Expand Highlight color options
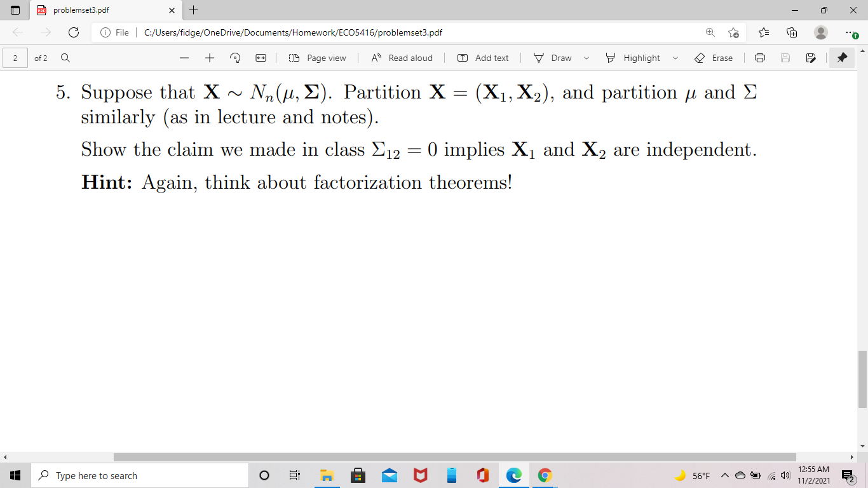The image size is (868, 488). point(675,58)
